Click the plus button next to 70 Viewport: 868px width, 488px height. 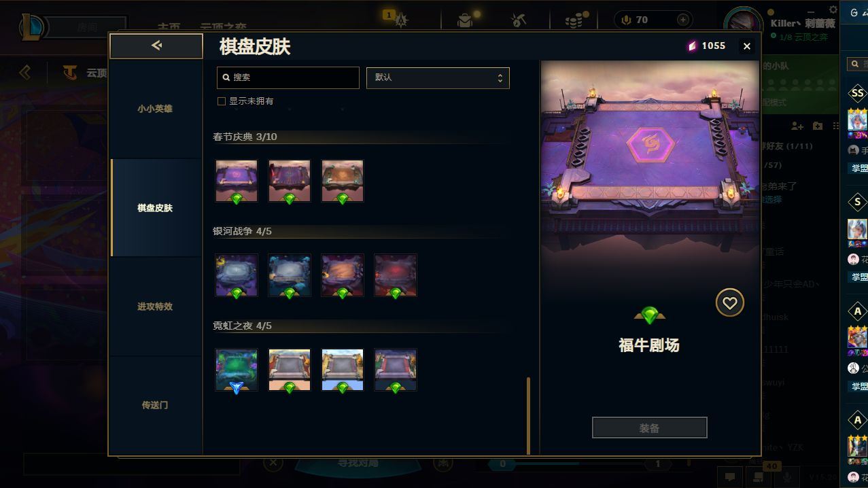click(x=683, y=20)
